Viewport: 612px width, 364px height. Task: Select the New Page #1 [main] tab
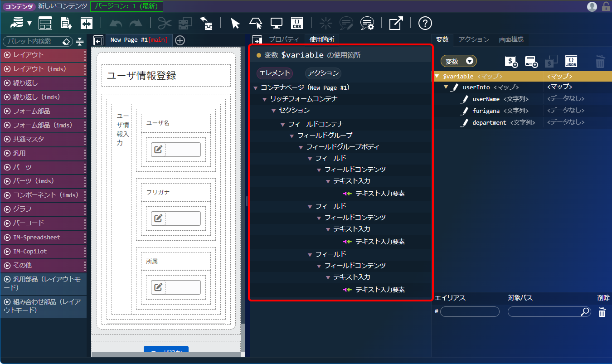(139, 40)
